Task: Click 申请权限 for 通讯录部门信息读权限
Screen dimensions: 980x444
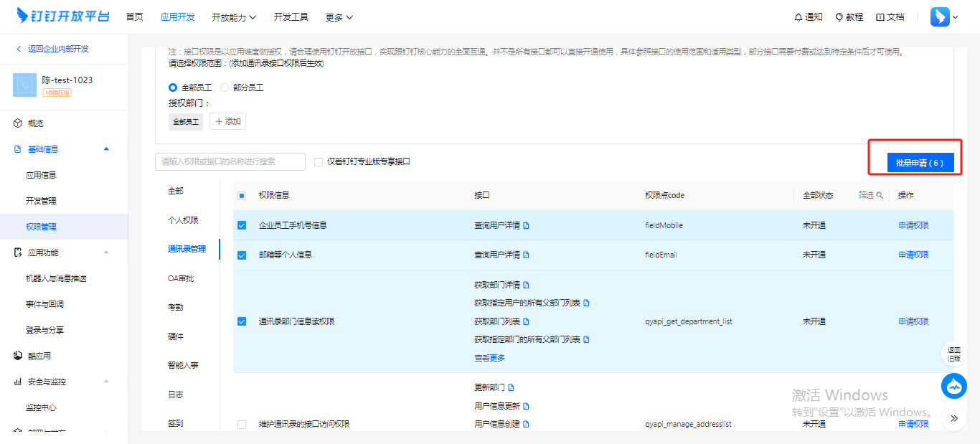Action: [913, 321]
